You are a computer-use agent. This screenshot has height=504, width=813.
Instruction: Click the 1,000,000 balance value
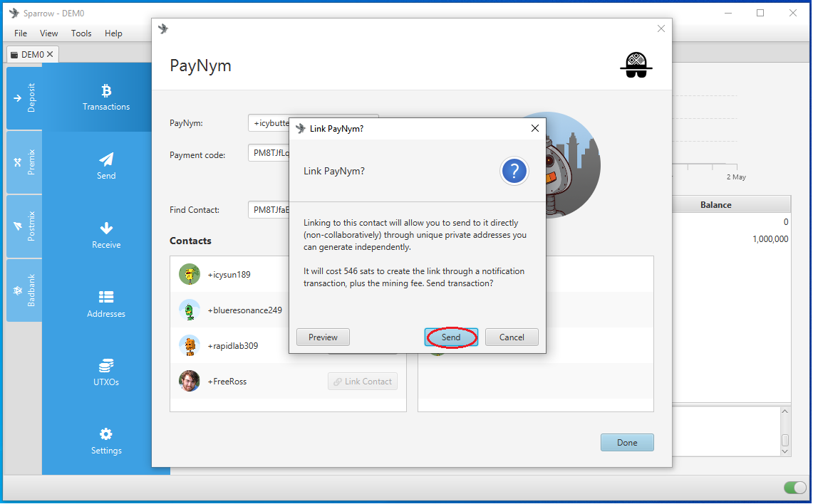coord(770,238)
